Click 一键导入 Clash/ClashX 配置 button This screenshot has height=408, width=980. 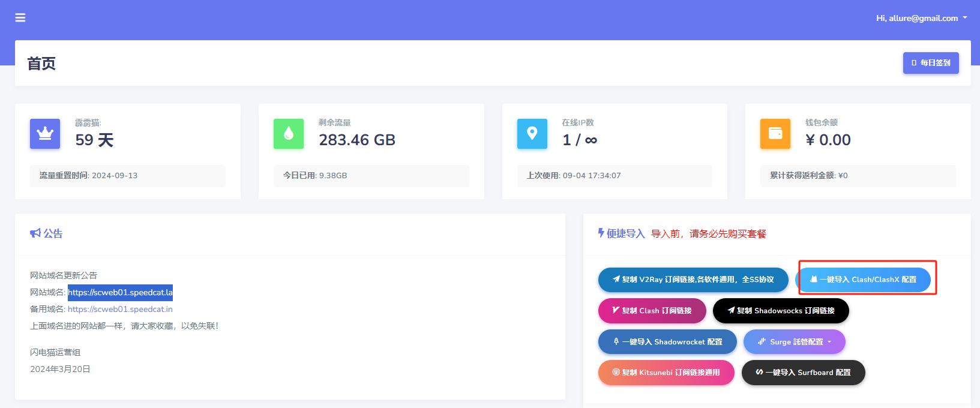point(863,280)
